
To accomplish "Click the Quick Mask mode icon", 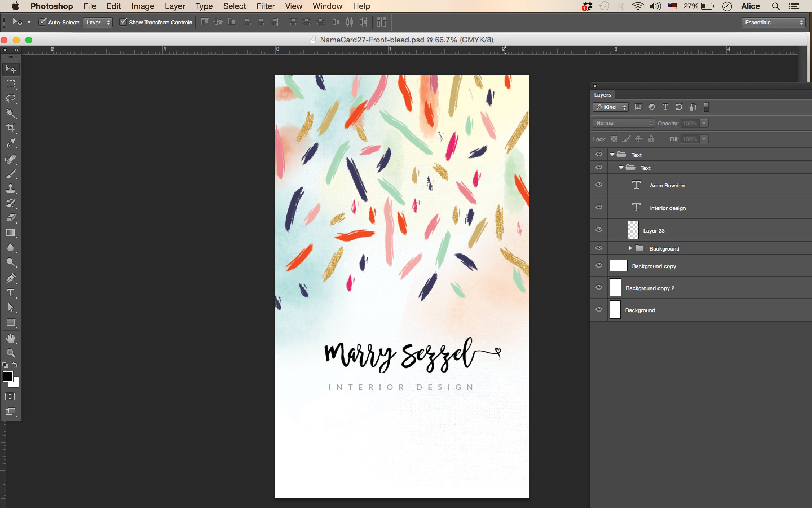I will [x=10, y=397].
